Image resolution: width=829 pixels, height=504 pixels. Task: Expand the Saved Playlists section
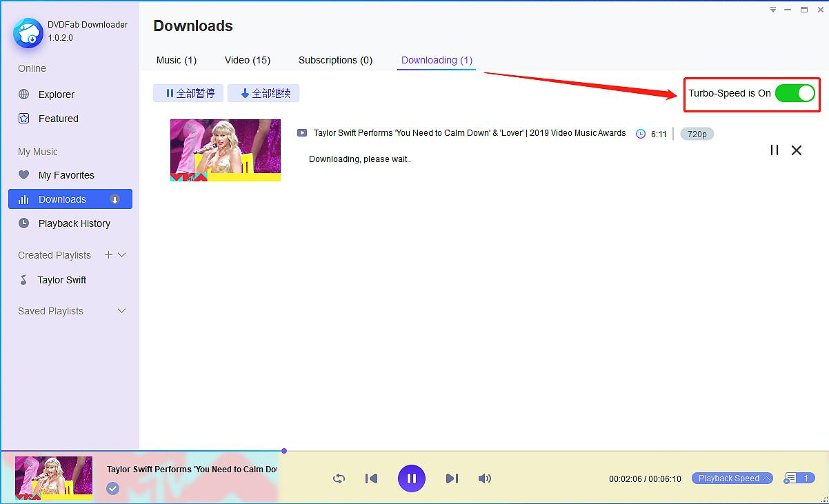coord(122,311)
